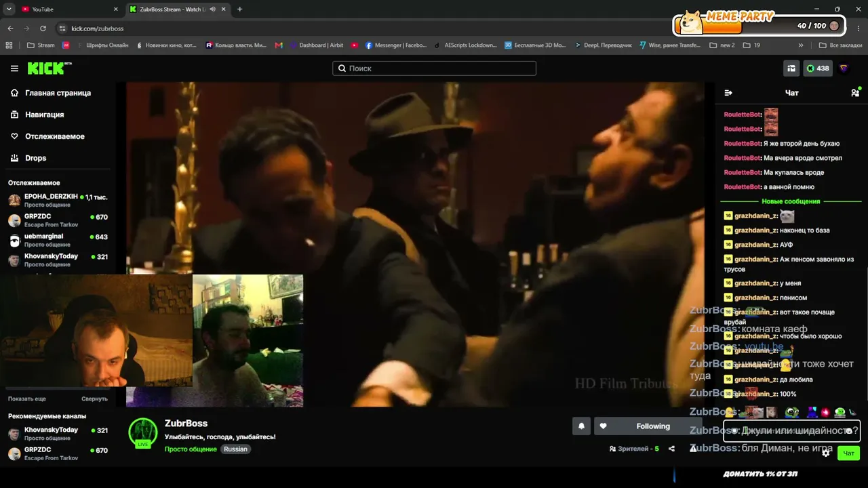Open Главная страница in sidebar

click(58, 93)
